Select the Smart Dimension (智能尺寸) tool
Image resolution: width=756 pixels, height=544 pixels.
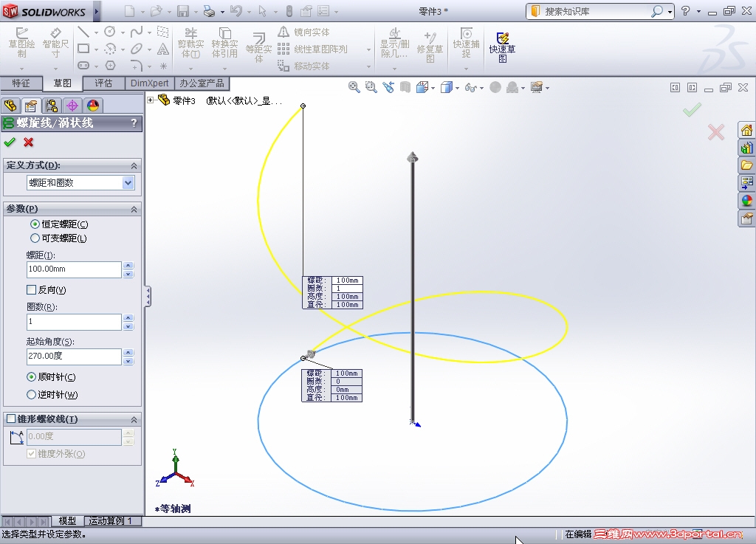click(x=55, y=42)
